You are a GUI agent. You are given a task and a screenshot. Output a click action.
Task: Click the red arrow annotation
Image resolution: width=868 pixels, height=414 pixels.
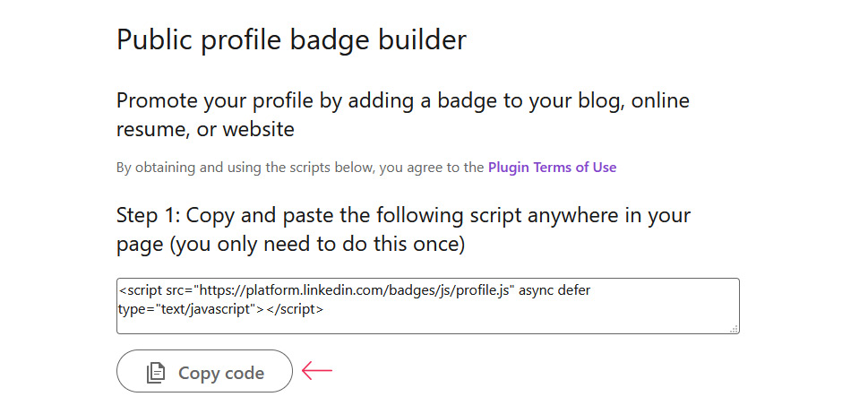(x=316, y=371)
